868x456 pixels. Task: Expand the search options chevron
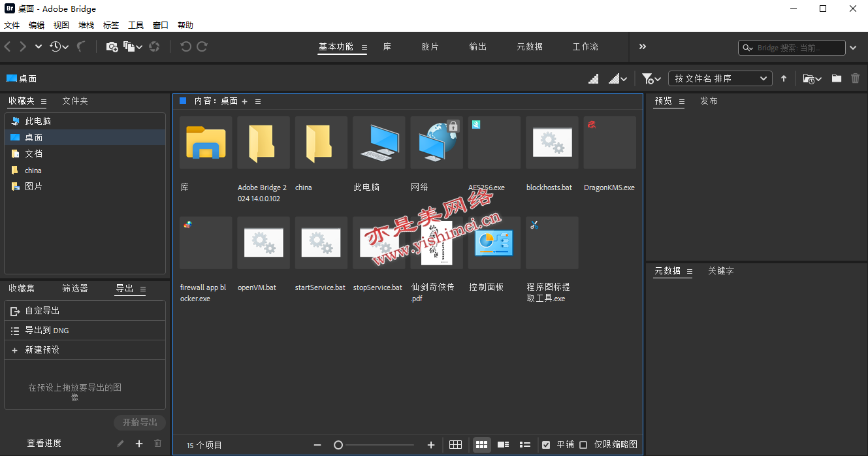pos(854,48)
